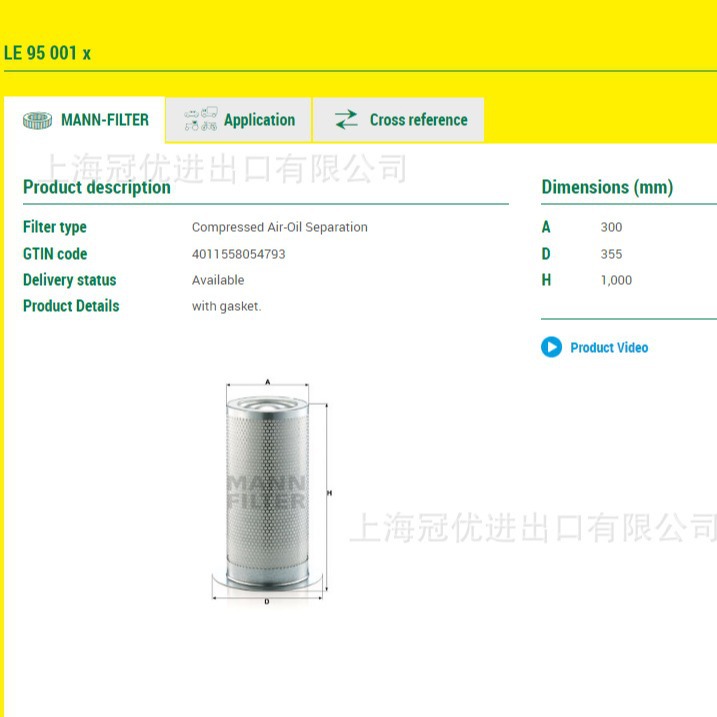Viewport: 717px width, 717px height.
Task: Select the LE 95 001 x title
Action: [47, 53]
